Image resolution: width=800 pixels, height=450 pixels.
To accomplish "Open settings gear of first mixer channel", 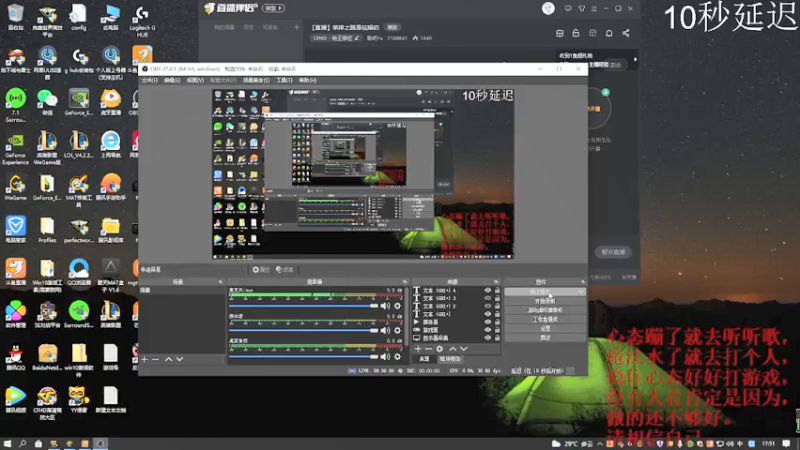I will click(397, 306).
